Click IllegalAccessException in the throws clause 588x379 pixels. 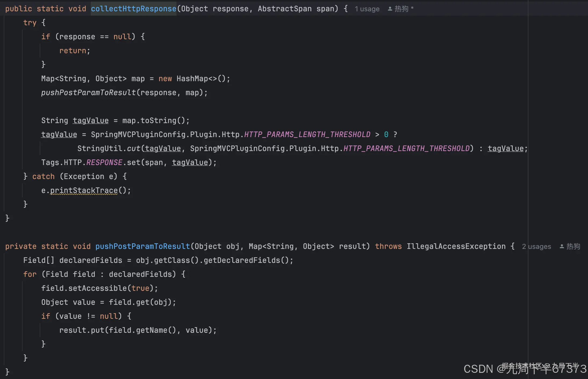pos(456,246)
